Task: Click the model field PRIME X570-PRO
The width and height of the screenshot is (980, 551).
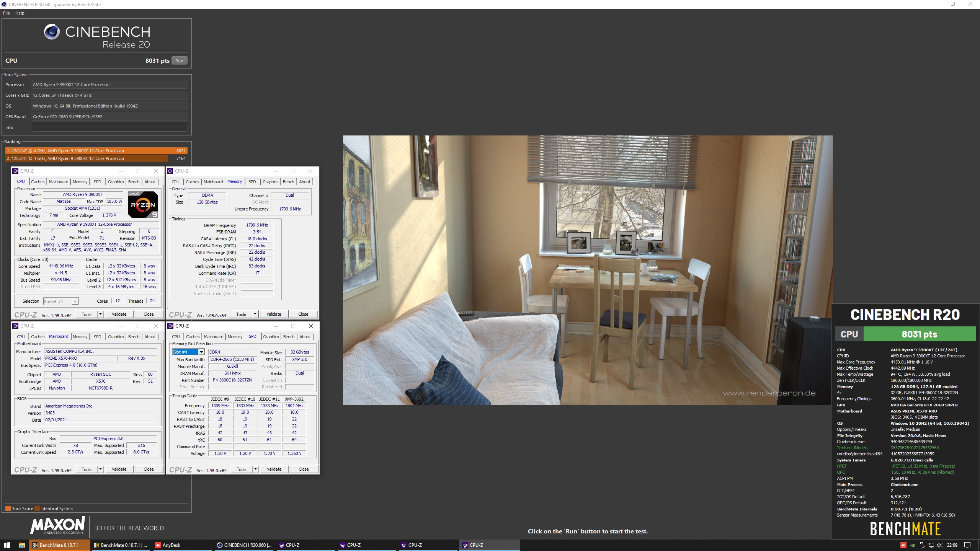Action: (x=80, y=359)
